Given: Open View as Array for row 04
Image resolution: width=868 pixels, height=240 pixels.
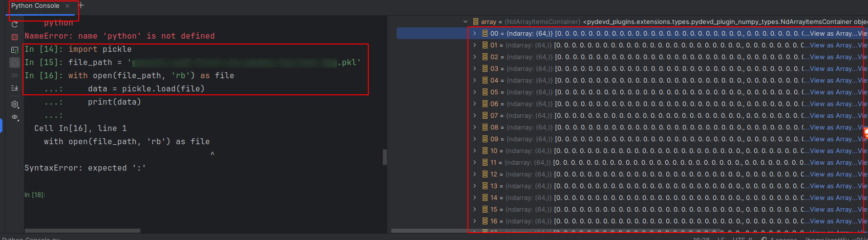Looking at the screenshot, I should coord(832,80).
